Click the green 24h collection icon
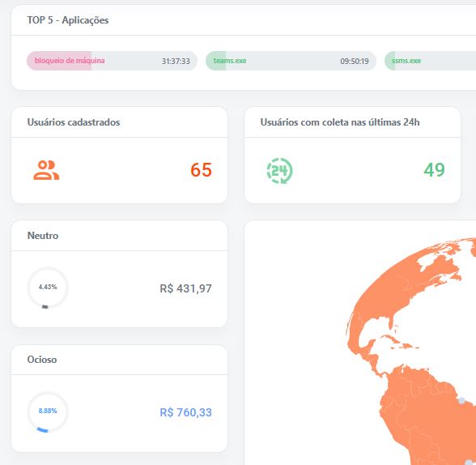476x465 pixels. (x=279, y=170)
